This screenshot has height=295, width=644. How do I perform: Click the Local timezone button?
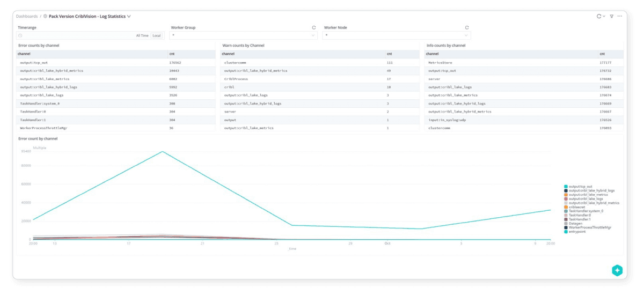156,36
